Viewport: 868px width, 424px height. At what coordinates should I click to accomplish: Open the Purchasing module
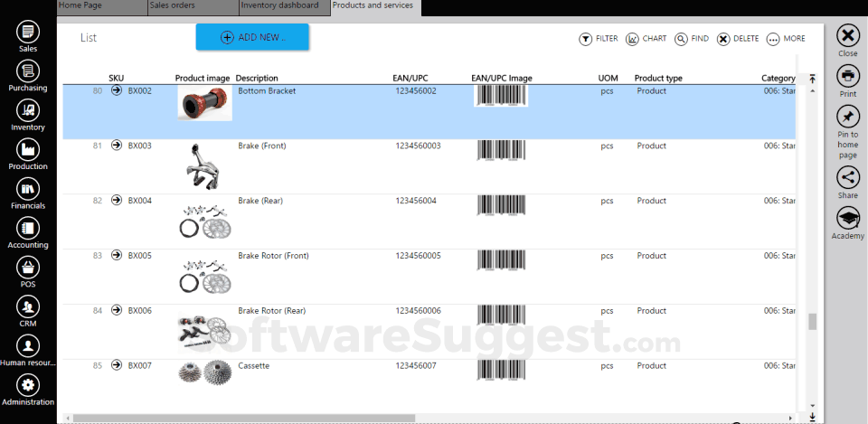(28, 71)
